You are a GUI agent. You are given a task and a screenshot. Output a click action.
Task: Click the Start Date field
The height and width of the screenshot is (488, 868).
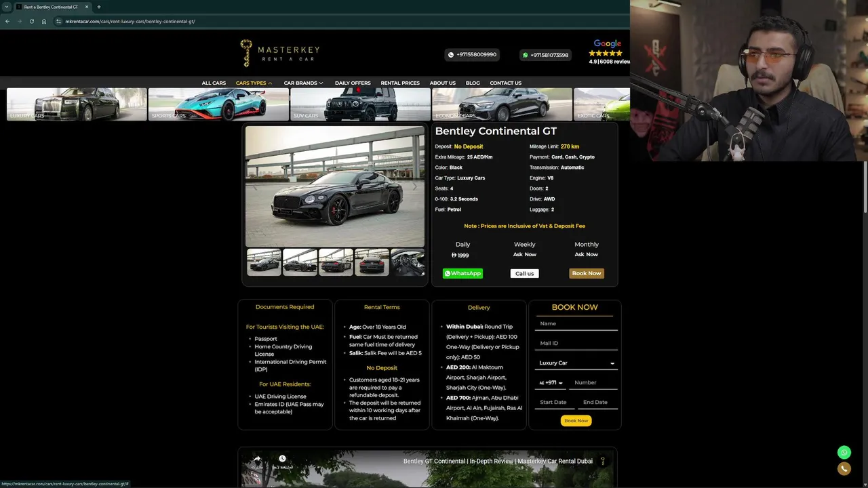554,403
